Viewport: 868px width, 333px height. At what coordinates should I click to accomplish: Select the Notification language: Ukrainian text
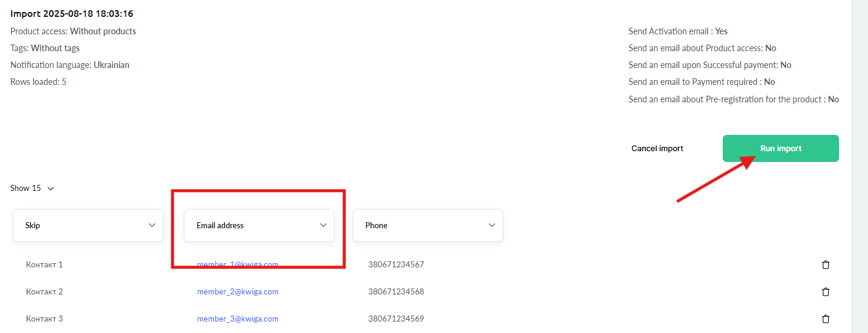click(70, 65)
